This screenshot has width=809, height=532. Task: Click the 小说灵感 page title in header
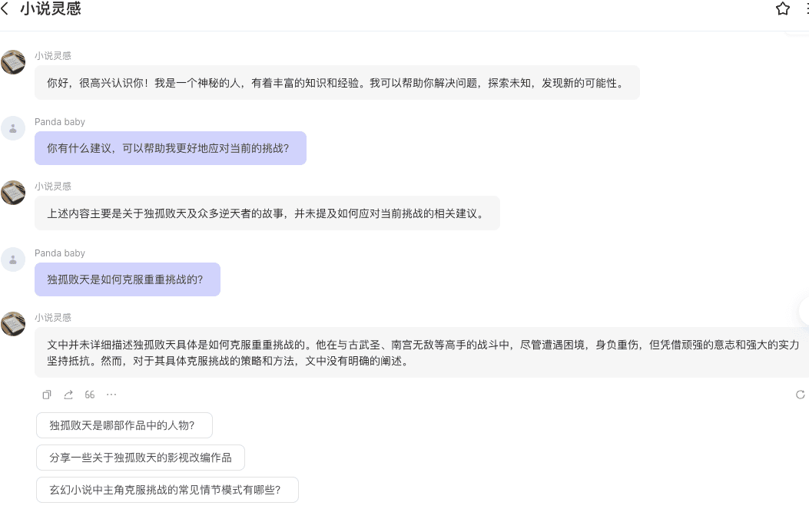[x=51, y=9]
